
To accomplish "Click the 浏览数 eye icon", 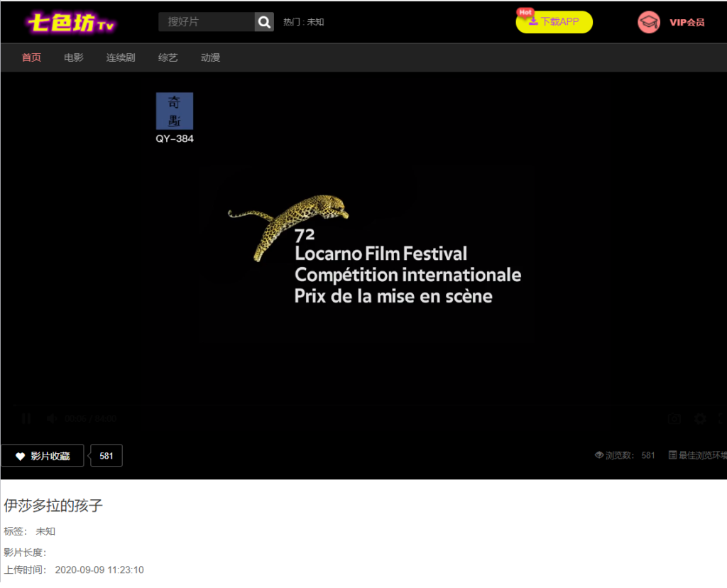I will 599,455.
